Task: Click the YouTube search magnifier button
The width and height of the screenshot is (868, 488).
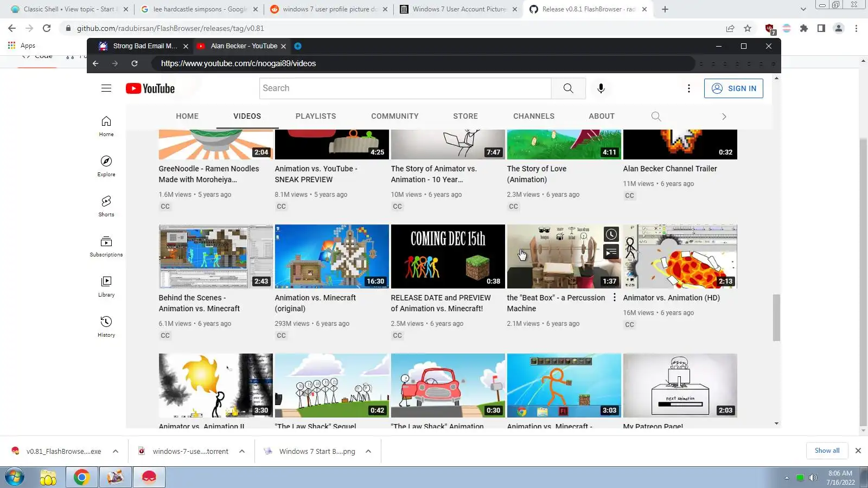Action: click(568, 88)
